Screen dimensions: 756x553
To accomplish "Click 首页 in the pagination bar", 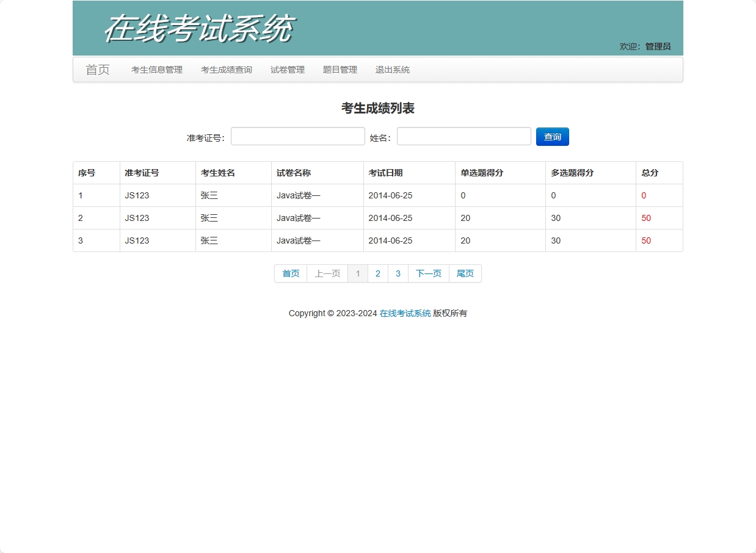I will (x=291, y=273).
